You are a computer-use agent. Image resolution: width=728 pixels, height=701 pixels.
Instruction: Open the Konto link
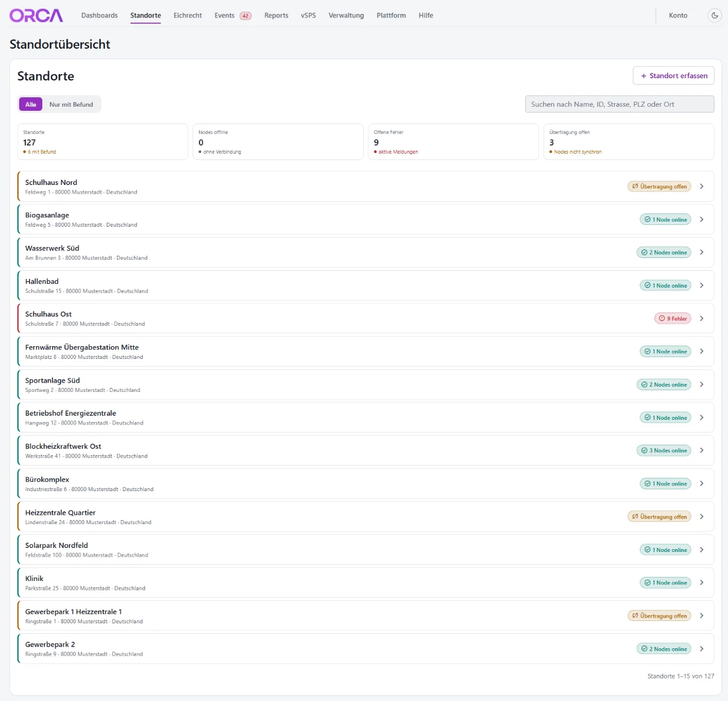678,16
